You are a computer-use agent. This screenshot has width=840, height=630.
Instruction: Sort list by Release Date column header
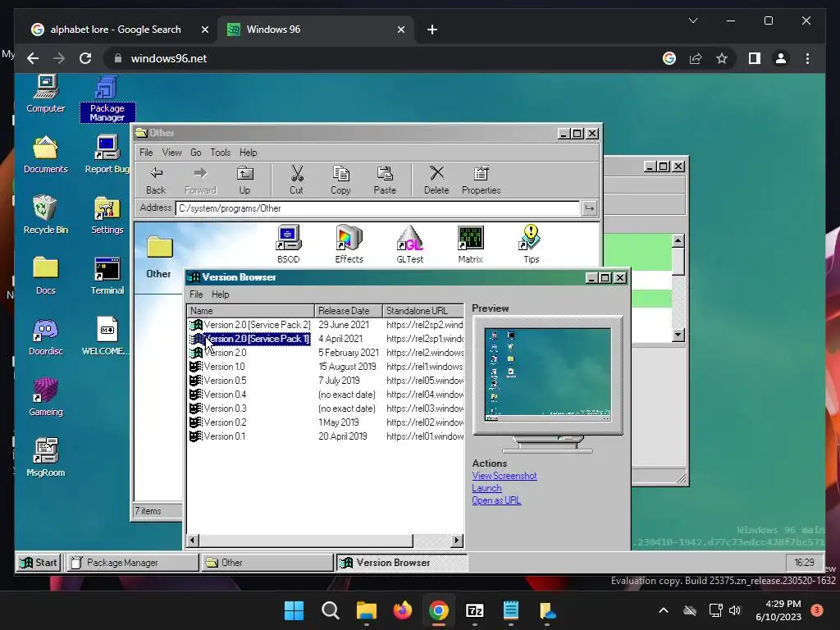[348, 311]
